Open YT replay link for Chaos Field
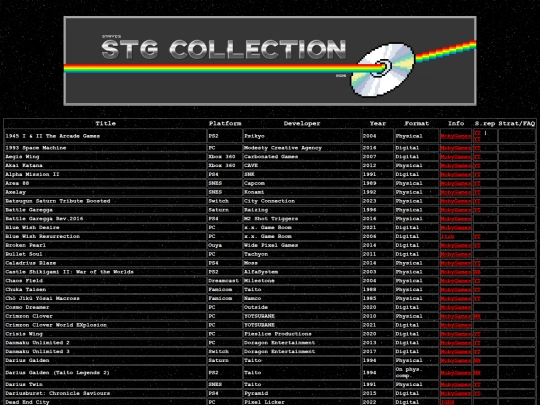This screenshot has width=540, height=405. 477,281
